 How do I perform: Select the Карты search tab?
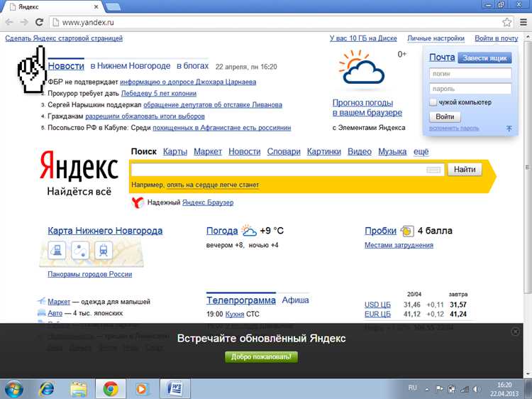175,152
